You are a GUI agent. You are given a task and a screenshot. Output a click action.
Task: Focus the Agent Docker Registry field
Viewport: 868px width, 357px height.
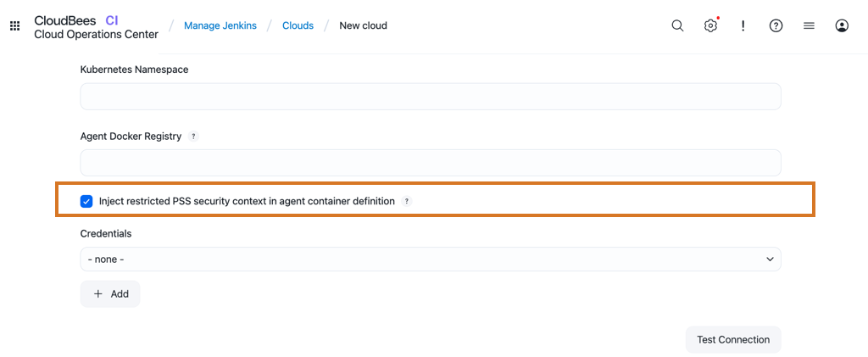pos(431,163)
